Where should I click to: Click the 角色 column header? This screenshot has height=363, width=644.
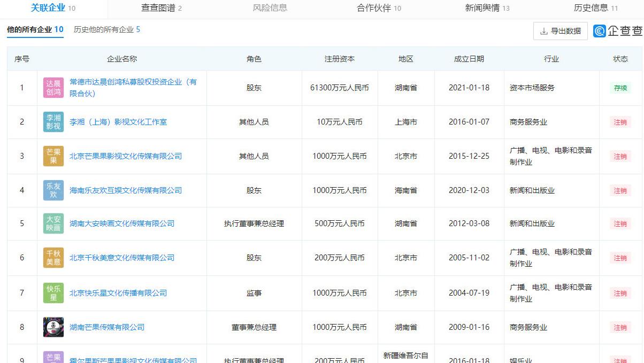pyautogui.click(x=254, y=59)
